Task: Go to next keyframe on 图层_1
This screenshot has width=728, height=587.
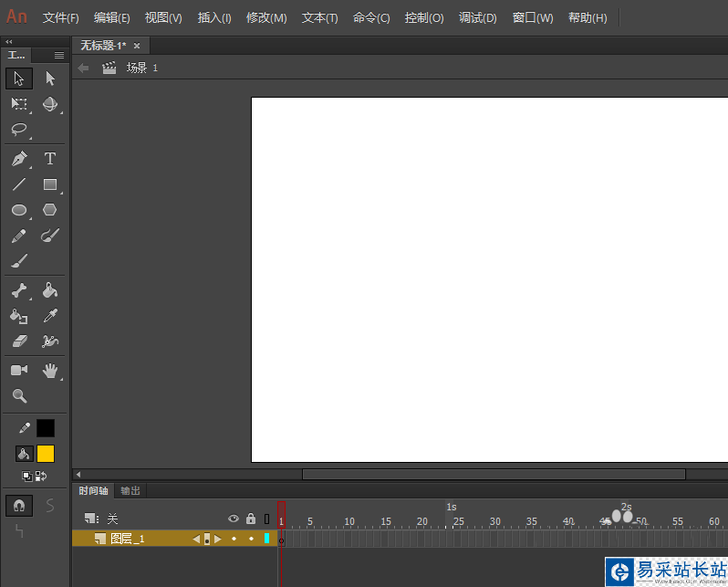Action: click(x=218, y=539)
